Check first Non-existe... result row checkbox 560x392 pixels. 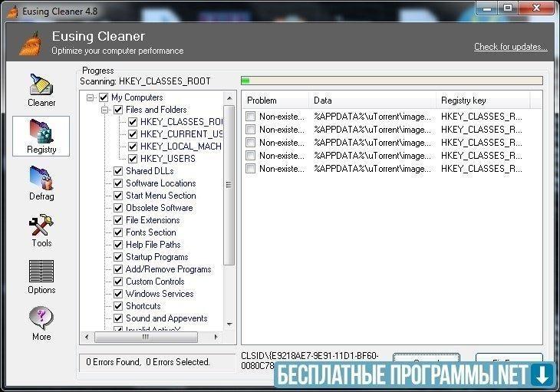point(251,117)
